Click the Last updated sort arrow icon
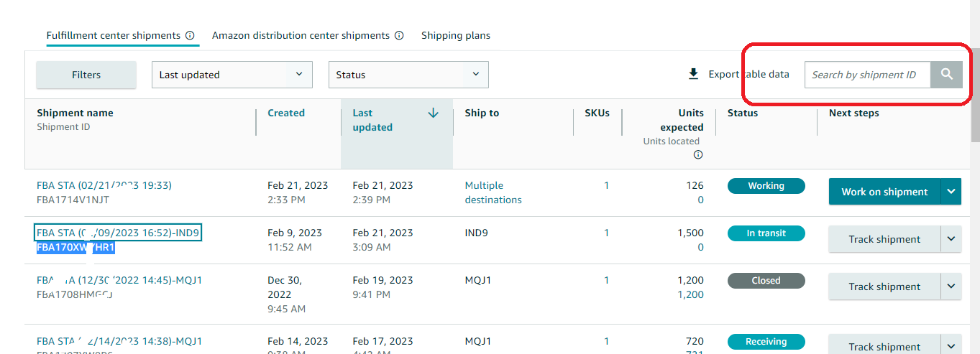 (433, 113)
